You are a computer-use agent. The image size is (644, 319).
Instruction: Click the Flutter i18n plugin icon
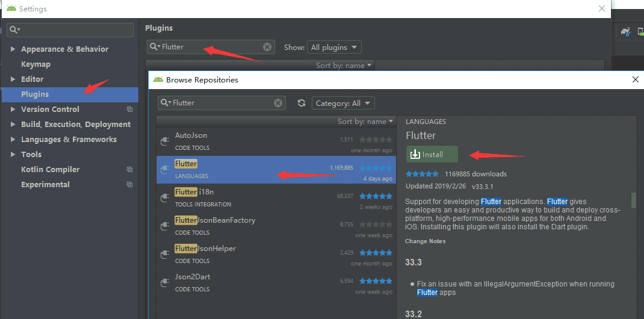(x=165, y=198)
